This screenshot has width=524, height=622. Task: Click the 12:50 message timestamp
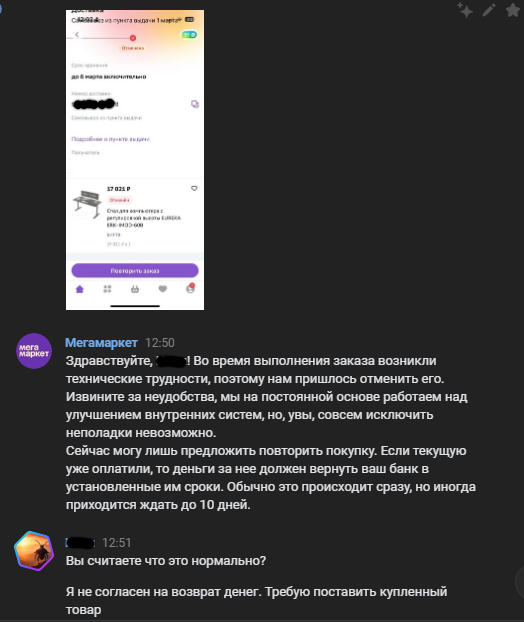click(x=160, y=343)
